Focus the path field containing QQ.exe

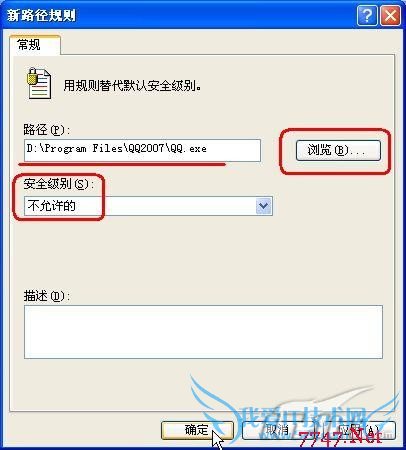pyautogui.click(x=142, y=150)
